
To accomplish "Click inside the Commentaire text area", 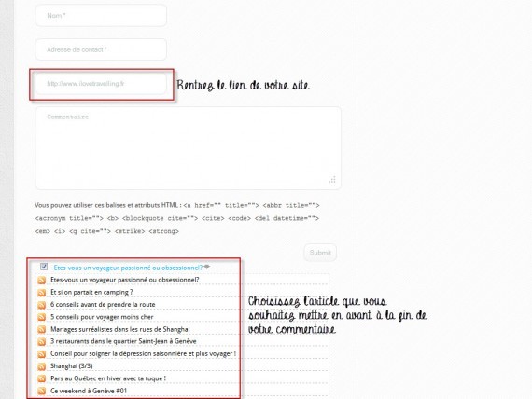I will tap(188, 148).
